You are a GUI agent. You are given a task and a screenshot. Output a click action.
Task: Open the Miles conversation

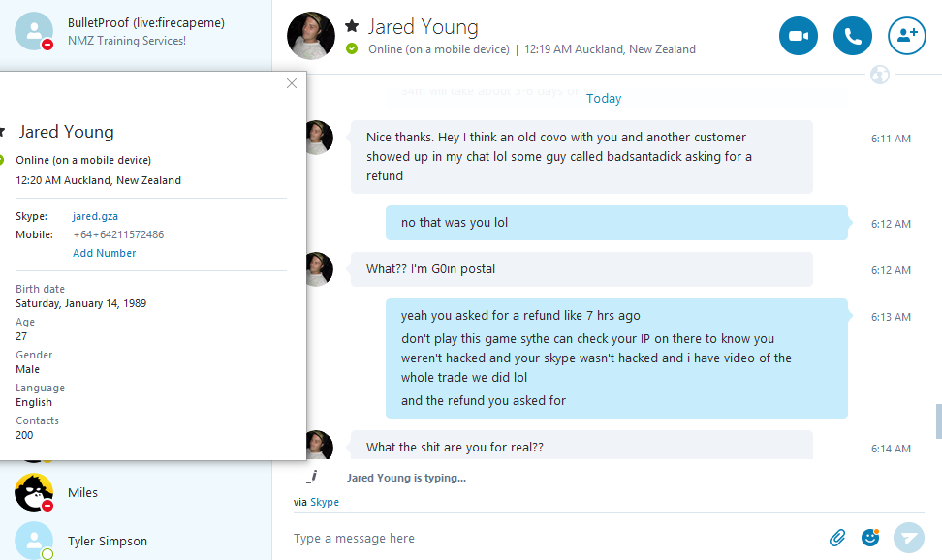(82, 492)
